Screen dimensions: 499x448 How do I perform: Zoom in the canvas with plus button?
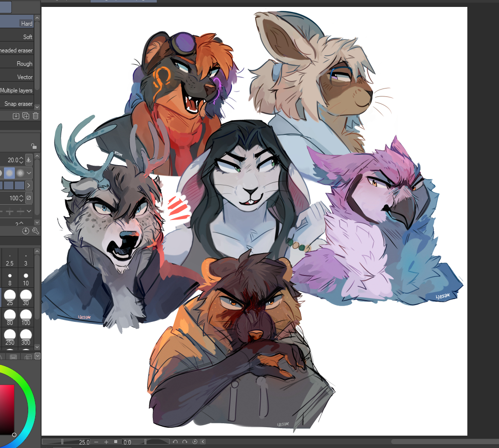(106, 442)
